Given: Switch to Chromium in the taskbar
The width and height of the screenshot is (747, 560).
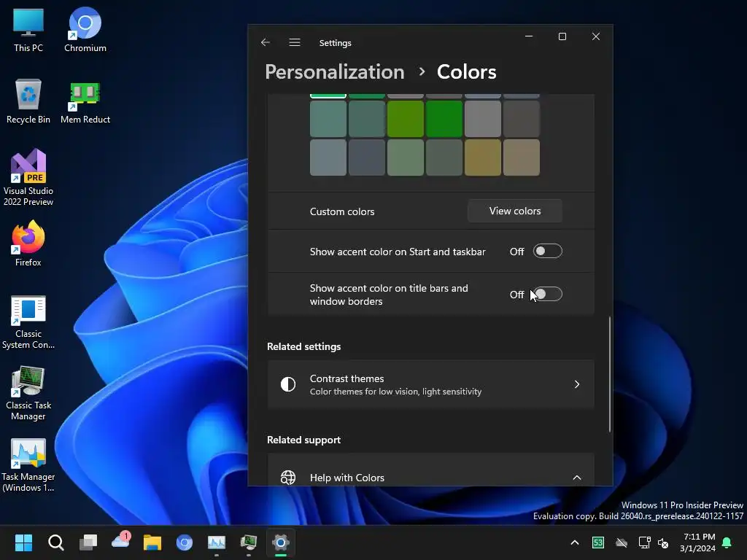Looking at the screenshot, I should pos(185,542).
